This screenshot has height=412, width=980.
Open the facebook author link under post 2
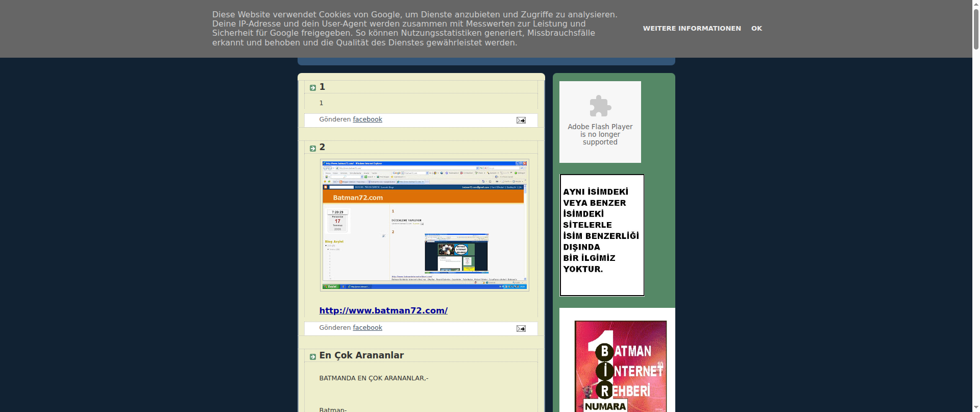coord(367,328)
